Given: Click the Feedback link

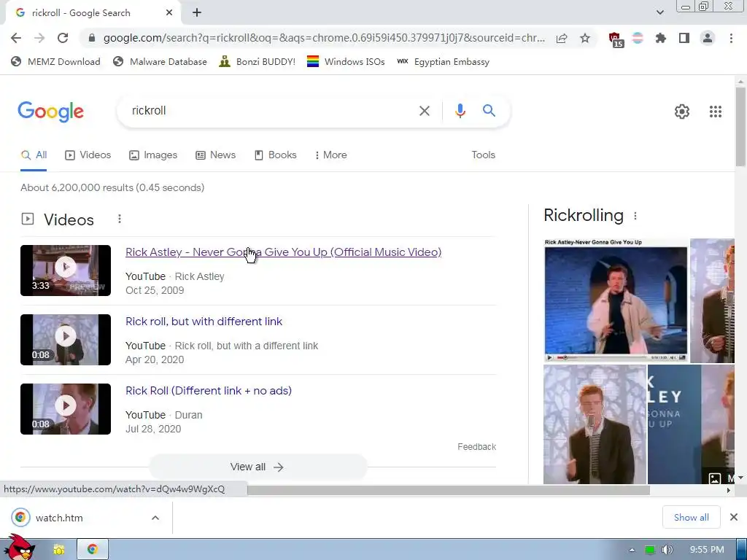Looking at the screenshot, I should (x=476, y=447).
